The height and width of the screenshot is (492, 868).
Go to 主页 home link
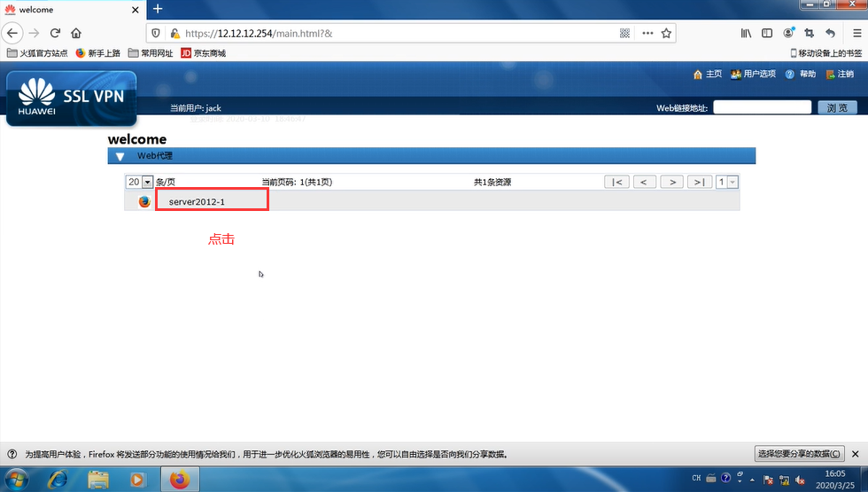click(708, 74)
